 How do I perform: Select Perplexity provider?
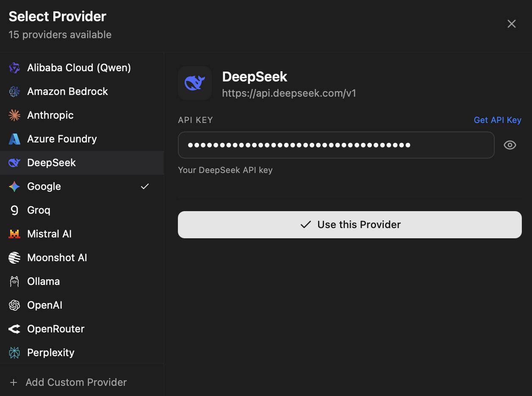(82, 353)
